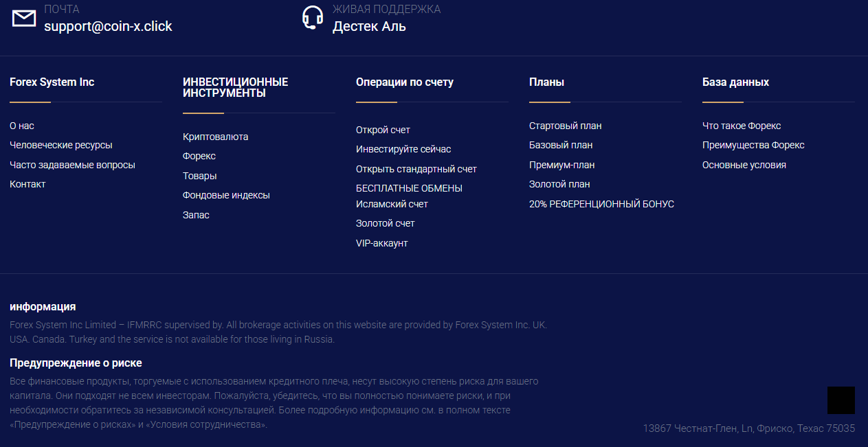Click the 20% РЕФЕРЕНЦИОННЫЙ БОНУС link
The height and width of the screenshot is (447, 868).
tap(601, 204)
